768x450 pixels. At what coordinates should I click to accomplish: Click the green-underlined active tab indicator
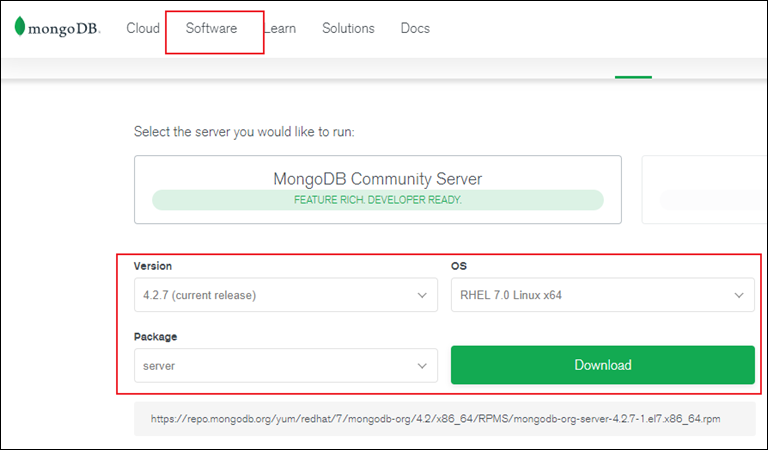tap(633, 77)
